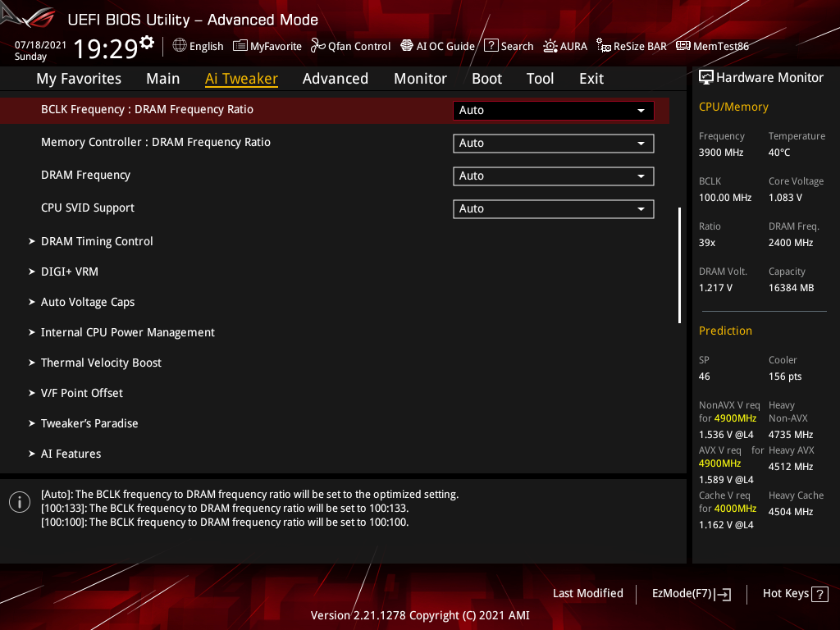
Task: Click the Hardware Monitor panel icon
Action: [707, 76]
